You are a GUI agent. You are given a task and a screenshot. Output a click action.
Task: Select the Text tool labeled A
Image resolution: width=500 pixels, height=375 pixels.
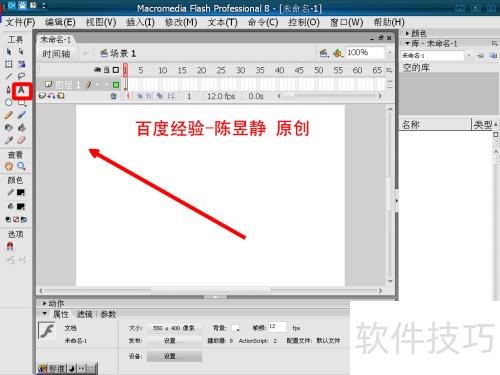[21, 90]
